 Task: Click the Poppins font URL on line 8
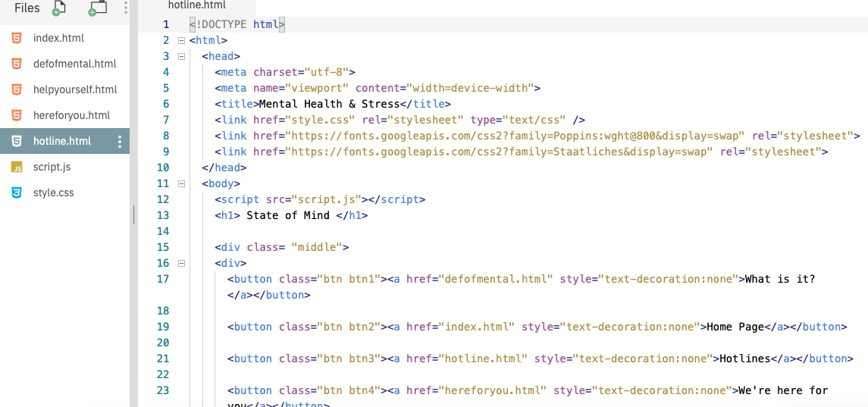515,136
